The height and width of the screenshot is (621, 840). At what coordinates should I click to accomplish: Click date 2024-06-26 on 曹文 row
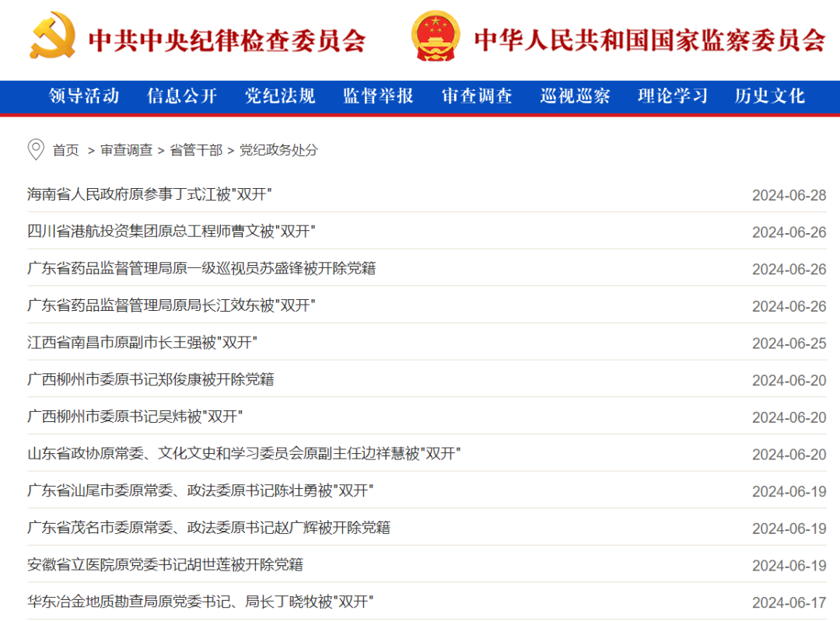[x=789, y=232]
